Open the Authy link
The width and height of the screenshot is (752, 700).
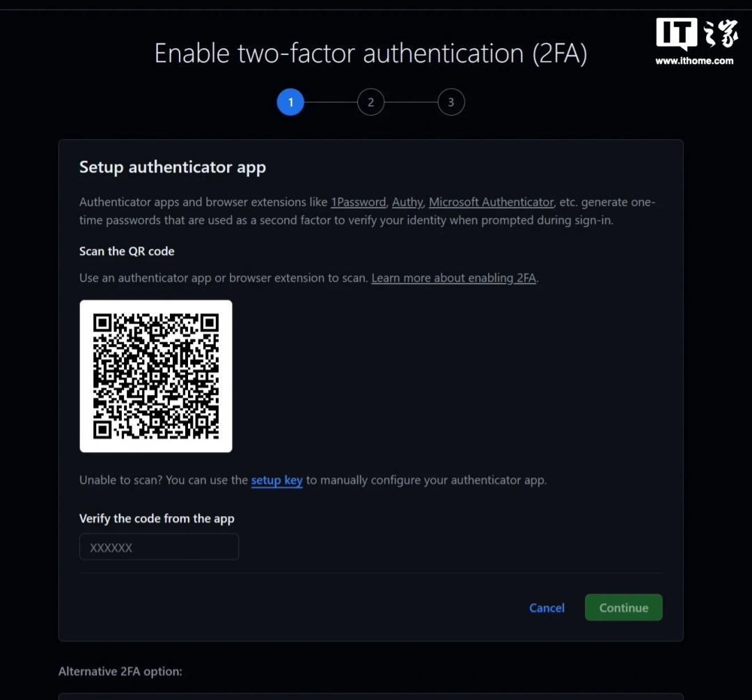pos(407,202)
